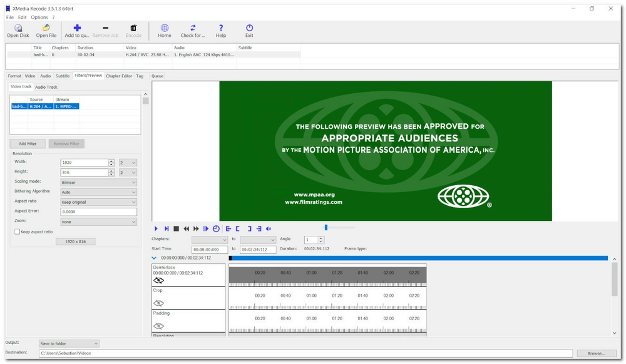Switch to the Video tab
626x364 pixels.
tap(30, 76)
